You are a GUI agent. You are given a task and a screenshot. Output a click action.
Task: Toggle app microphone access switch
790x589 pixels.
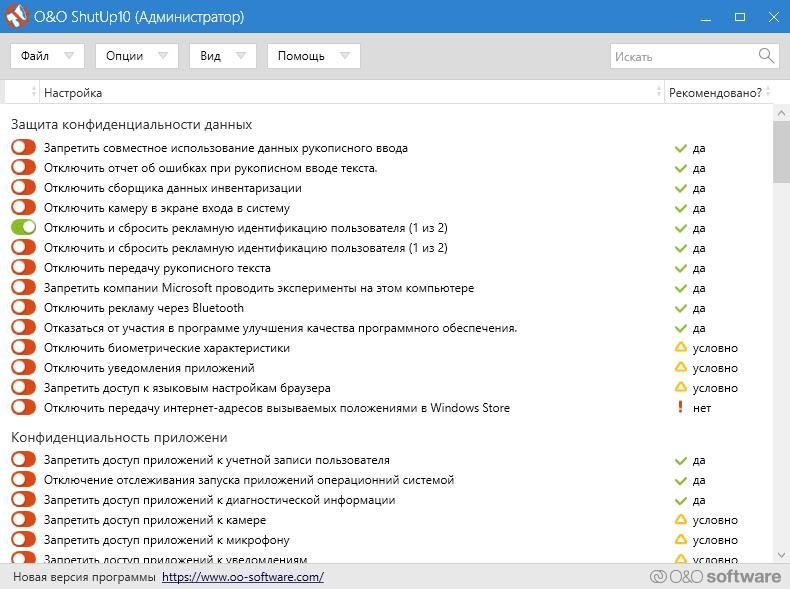tap(23, 539)
